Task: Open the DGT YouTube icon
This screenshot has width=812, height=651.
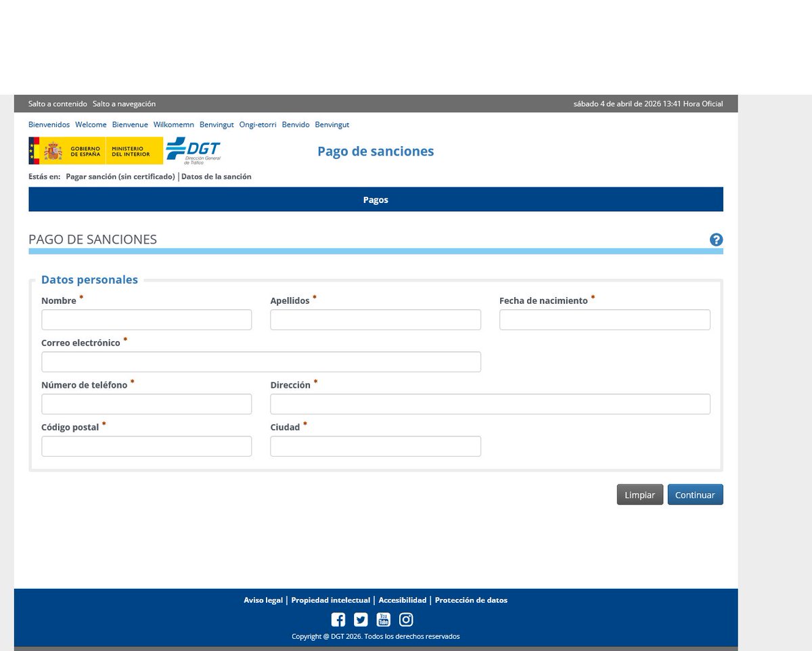Action: tap(383, 619)
